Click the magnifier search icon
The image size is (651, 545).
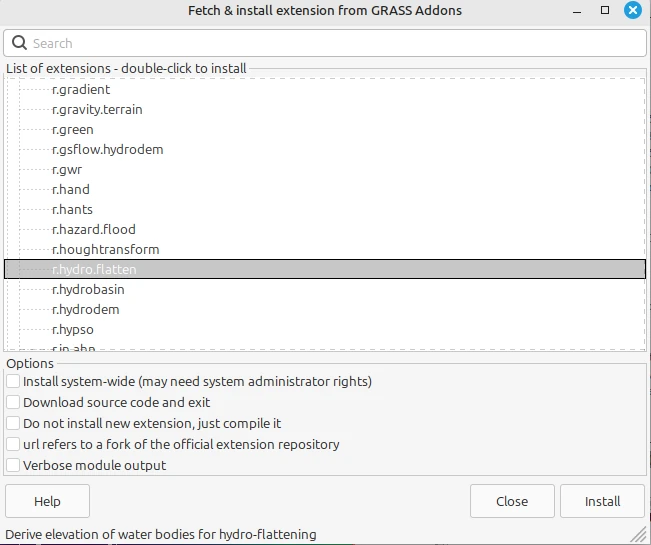tap(19, 43)
